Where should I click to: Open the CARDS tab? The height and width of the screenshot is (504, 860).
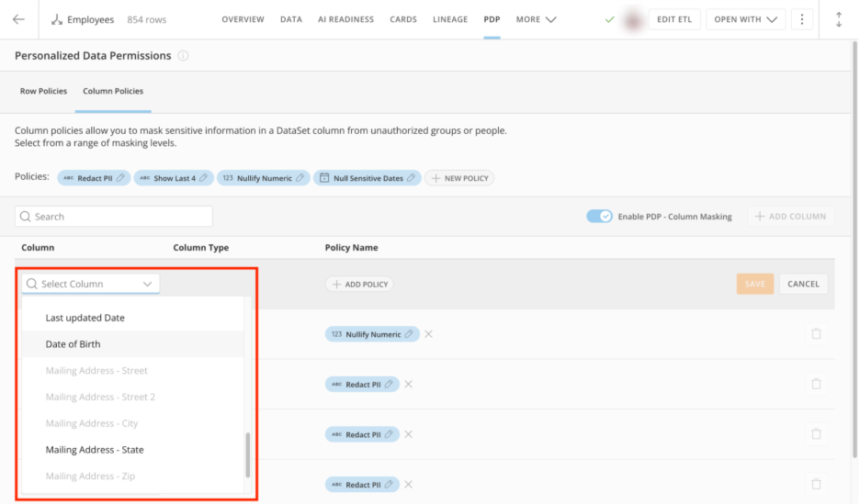tap(403, 19)
